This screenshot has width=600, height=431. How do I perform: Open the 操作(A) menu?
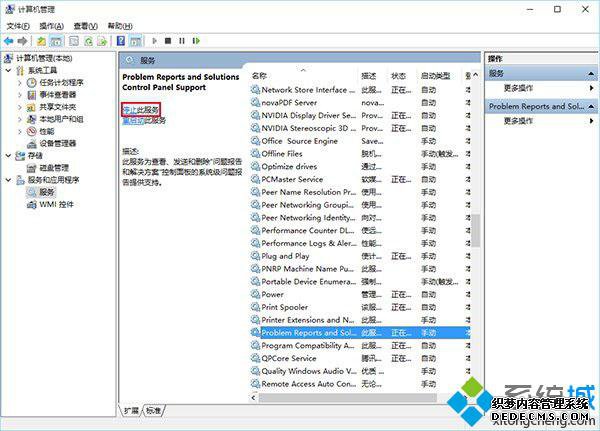pyautogui.click(x=51, y=26)
